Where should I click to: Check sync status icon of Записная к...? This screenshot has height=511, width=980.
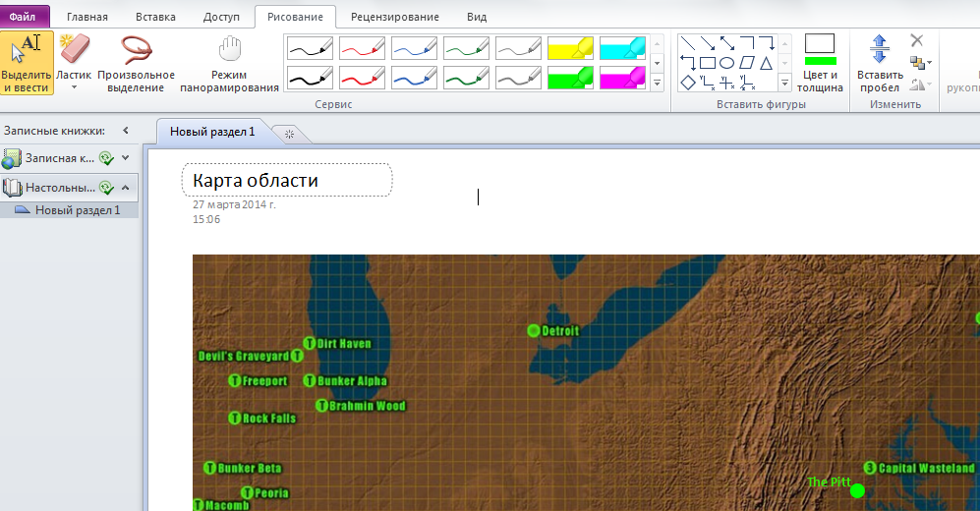click(x=107, y=158)
